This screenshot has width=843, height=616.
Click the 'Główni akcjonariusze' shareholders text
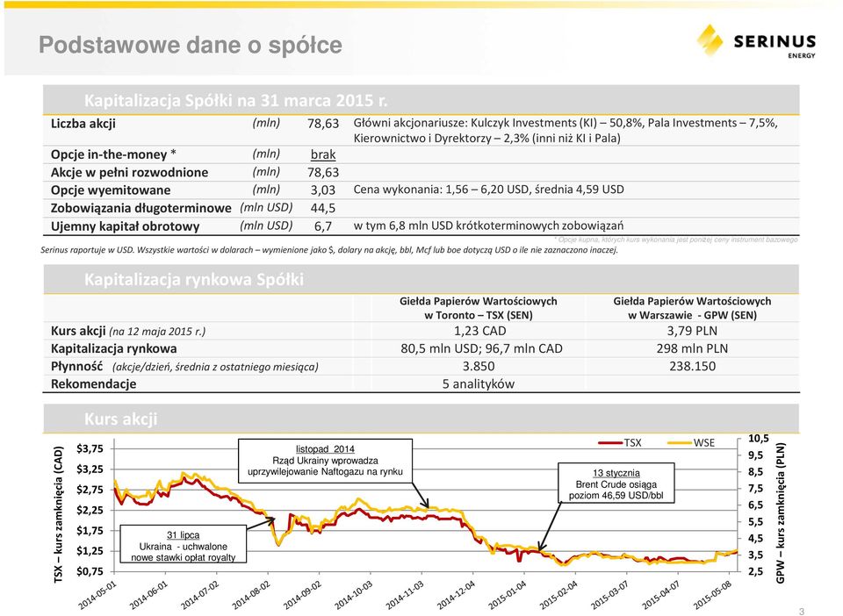point(565,131)
